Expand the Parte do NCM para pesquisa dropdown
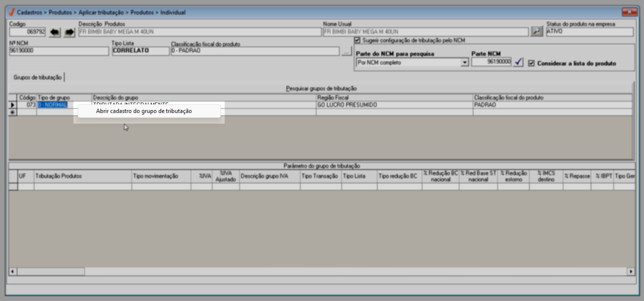Image resolution: width=644 pixels, height=301 pixels. pos(465,62)
